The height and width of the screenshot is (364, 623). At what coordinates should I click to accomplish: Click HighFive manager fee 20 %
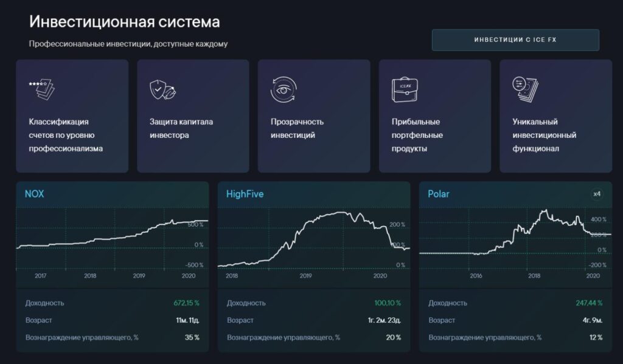point(394,337)
